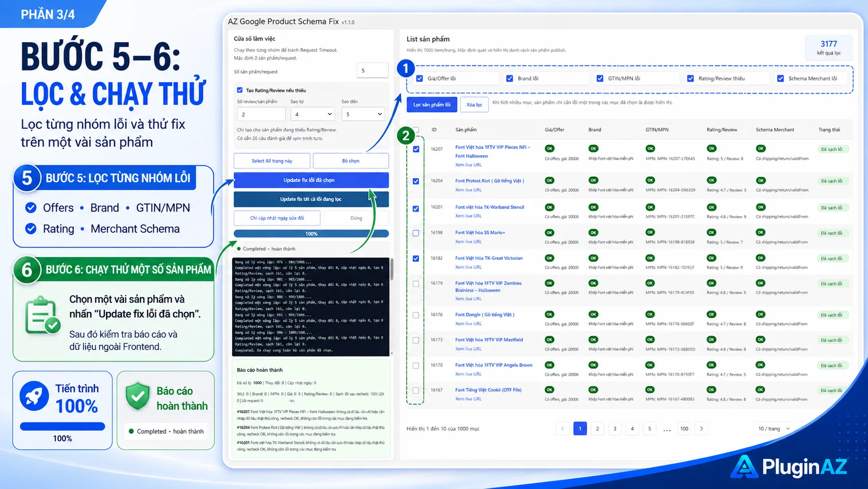Image resolution: width=868 pixels, height=489 pixels.
Task: Click Giá/Offer OK badge in row 16207
Action: point(549,149)
